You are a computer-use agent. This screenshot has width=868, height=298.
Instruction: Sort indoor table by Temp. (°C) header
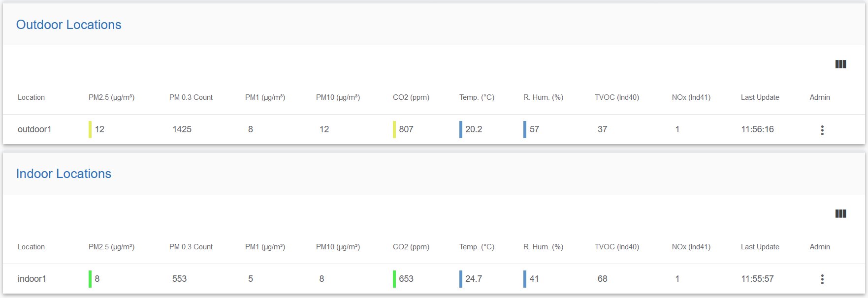pos(477,247)
